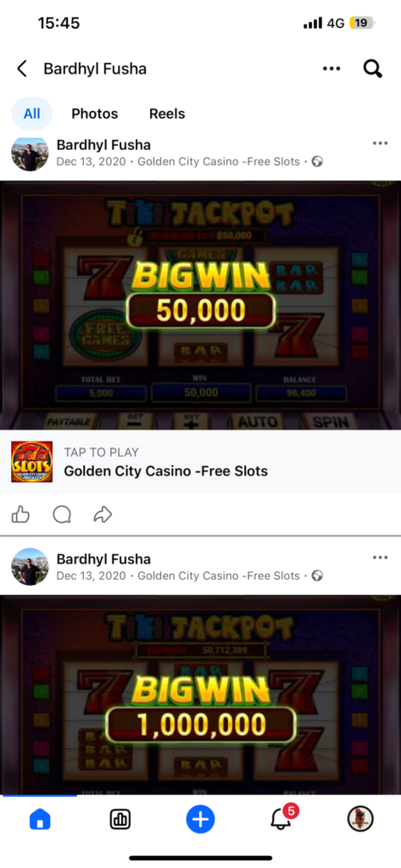The image size is (401, 868).
Task: Open options menu of first post
Action: coord(380,143)
